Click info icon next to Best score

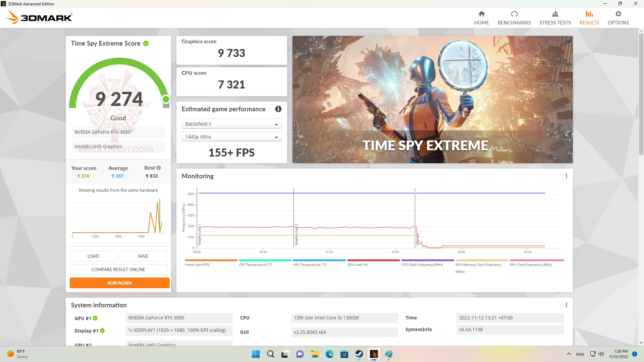tap(159, 168)
